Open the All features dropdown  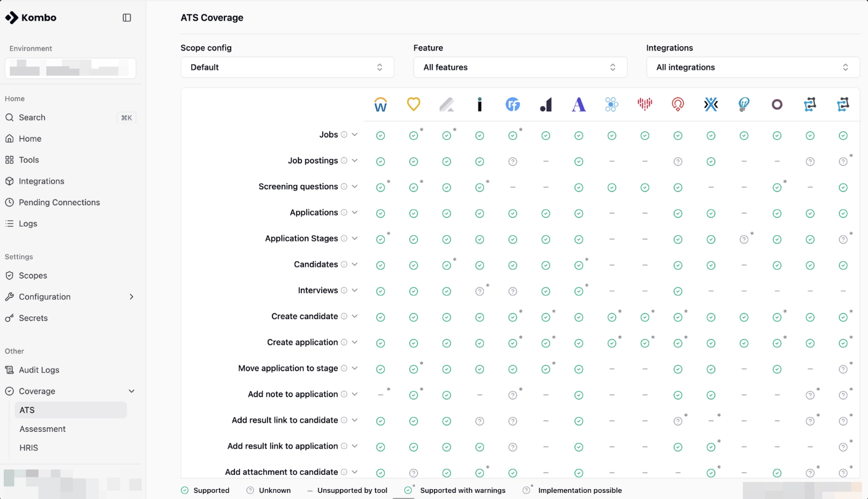[x=520, y=67]
